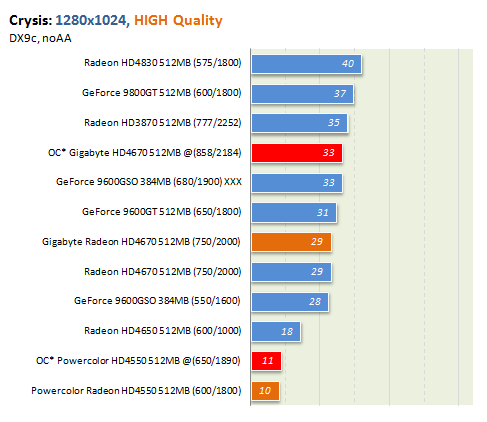487x422 pixels.
Task: Select the label 'Radeon HD4650 512MB (600/1000)'
Action: pos(162,331)
